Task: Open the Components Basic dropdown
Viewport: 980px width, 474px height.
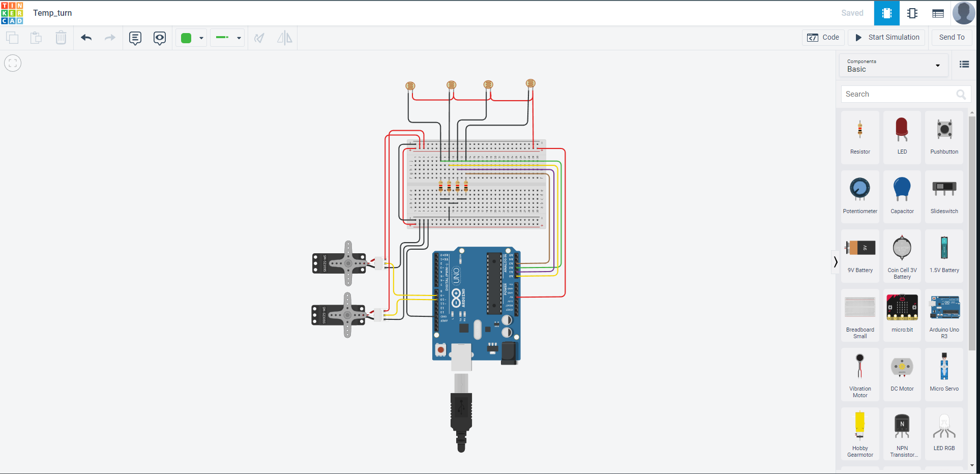Action: (894, 66)
